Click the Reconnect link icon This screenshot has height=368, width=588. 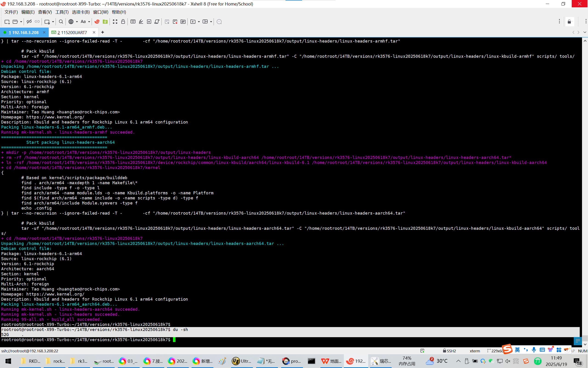click(37, 22)
